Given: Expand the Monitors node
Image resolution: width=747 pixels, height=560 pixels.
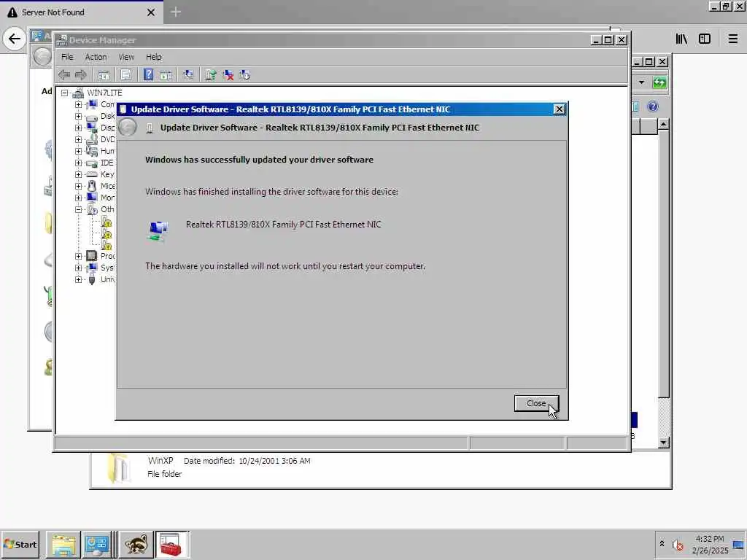Looking at the screenshot, I should [x=78, y=198].
